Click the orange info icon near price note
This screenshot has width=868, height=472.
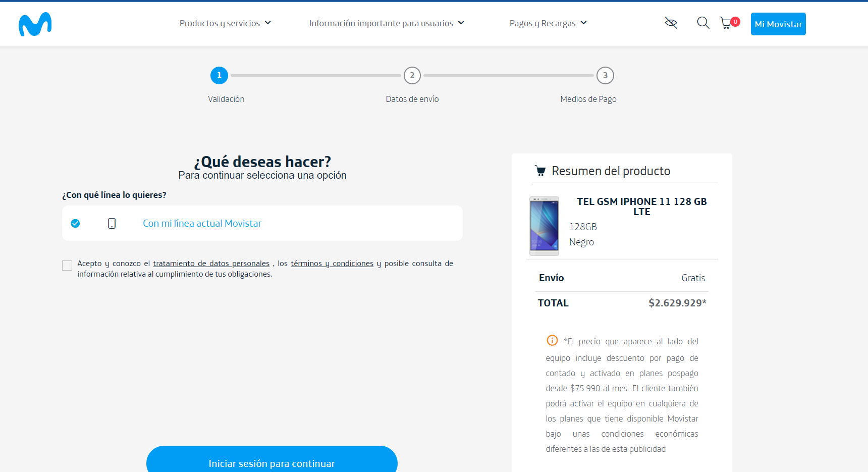pos(552,340)
